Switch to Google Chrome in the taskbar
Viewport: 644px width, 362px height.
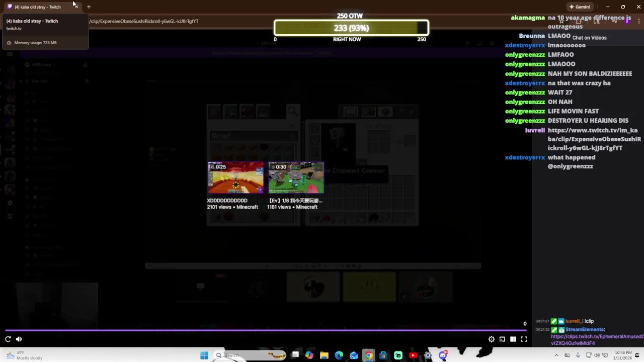coord(369,355)
